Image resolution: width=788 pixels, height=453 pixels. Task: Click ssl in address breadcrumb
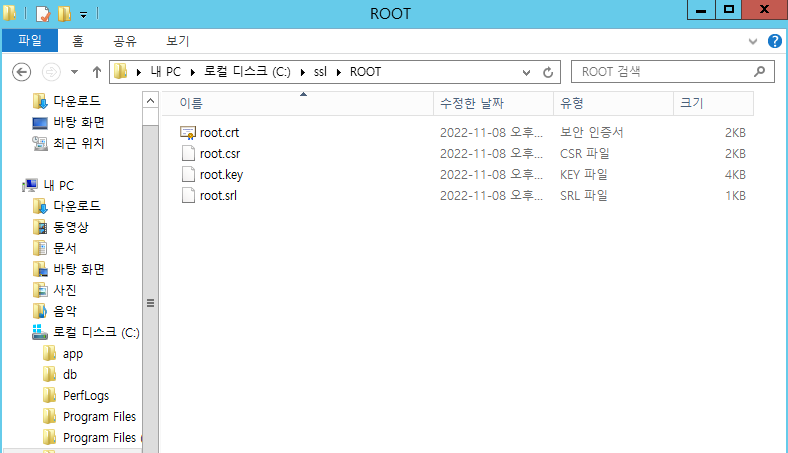(321, 72)
